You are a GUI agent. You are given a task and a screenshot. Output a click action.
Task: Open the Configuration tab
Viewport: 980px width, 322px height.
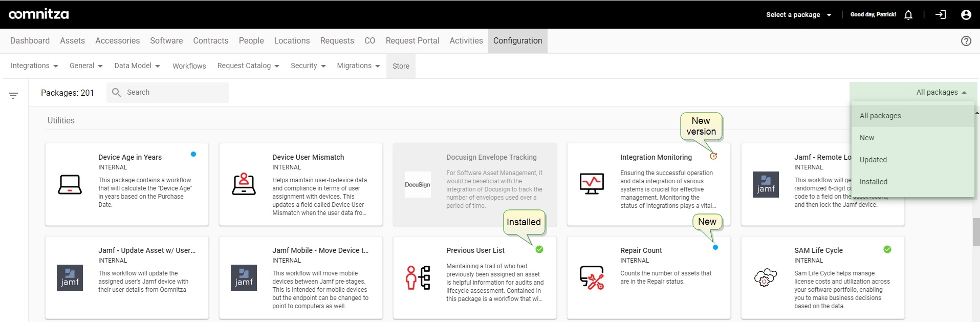(x=517, y=41)
